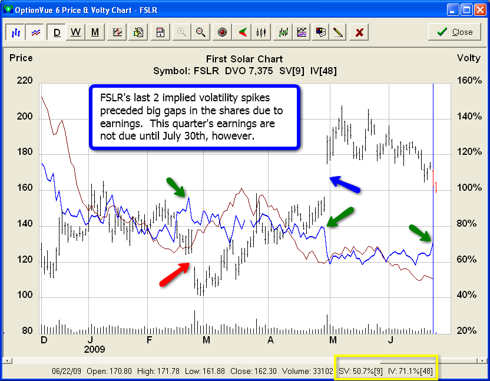Select the pencil drawing tool

[338, 32]
